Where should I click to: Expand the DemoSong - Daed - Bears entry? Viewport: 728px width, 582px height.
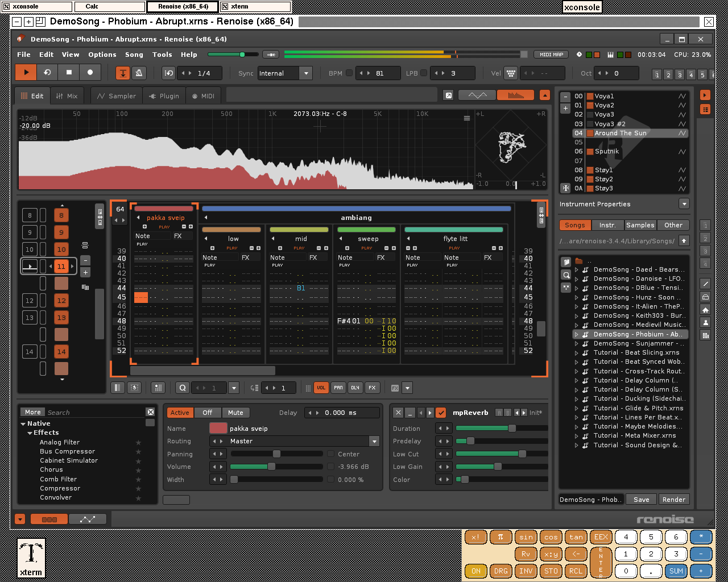tap(576, 269)
